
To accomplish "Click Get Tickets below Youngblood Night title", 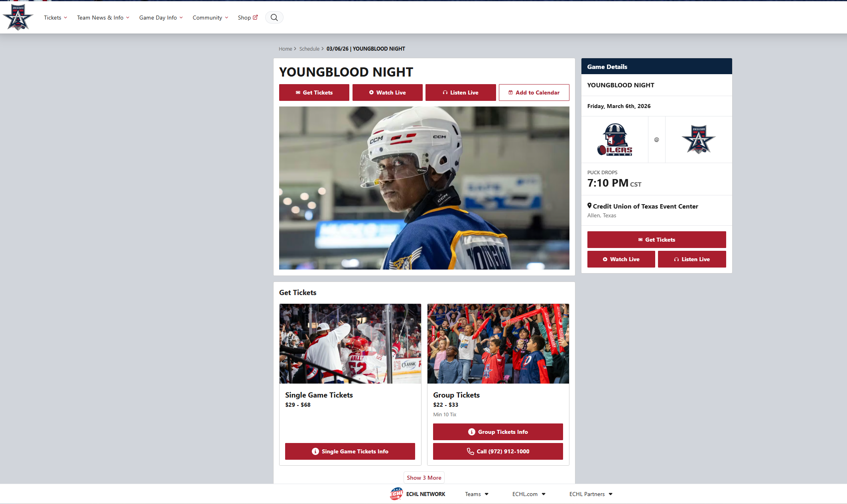I will pos(314,93).
